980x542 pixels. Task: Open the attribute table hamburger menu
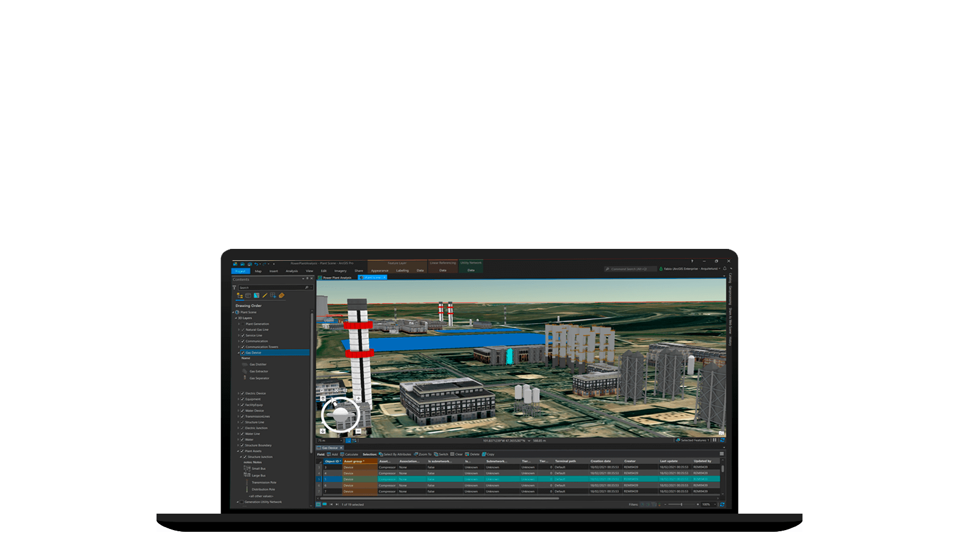tap(722, 454)
